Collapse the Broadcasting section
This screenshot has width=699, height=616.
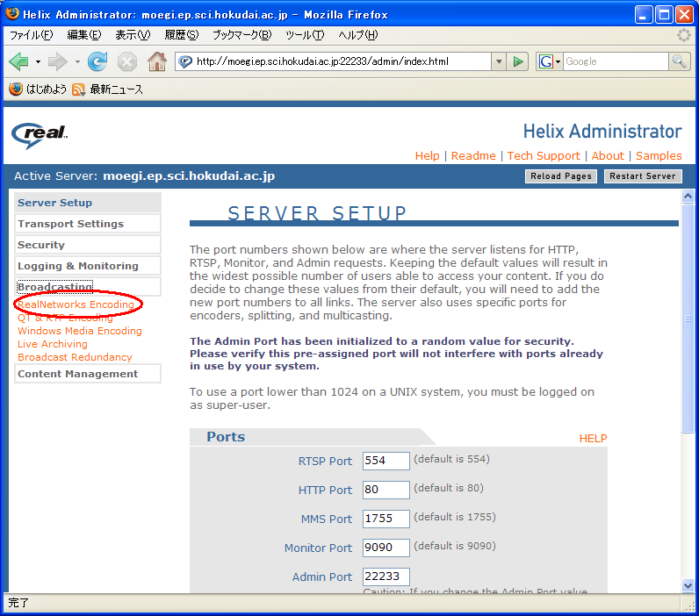tap(88, 287)
